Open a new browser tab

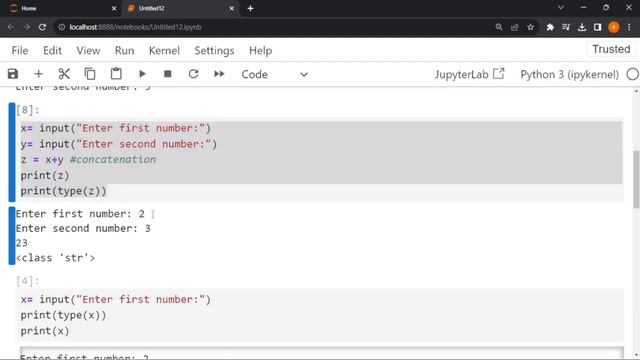pos(250,8)
